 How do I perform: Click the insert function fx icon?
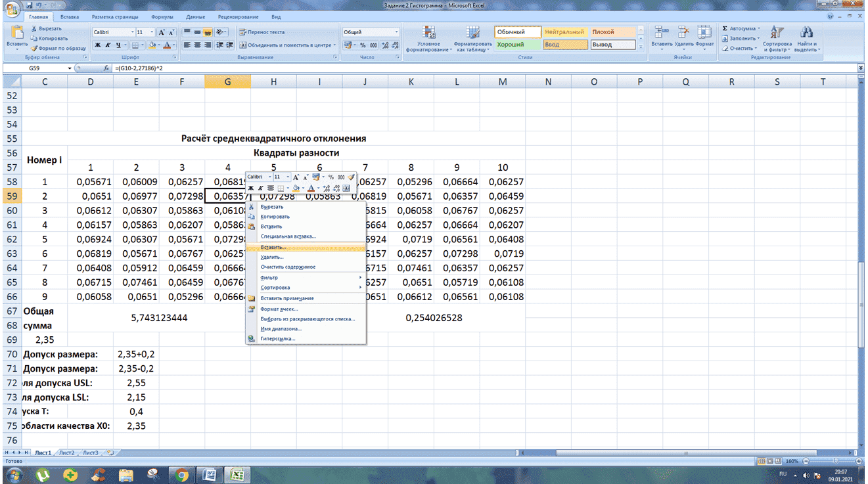(x=106, y=68)
